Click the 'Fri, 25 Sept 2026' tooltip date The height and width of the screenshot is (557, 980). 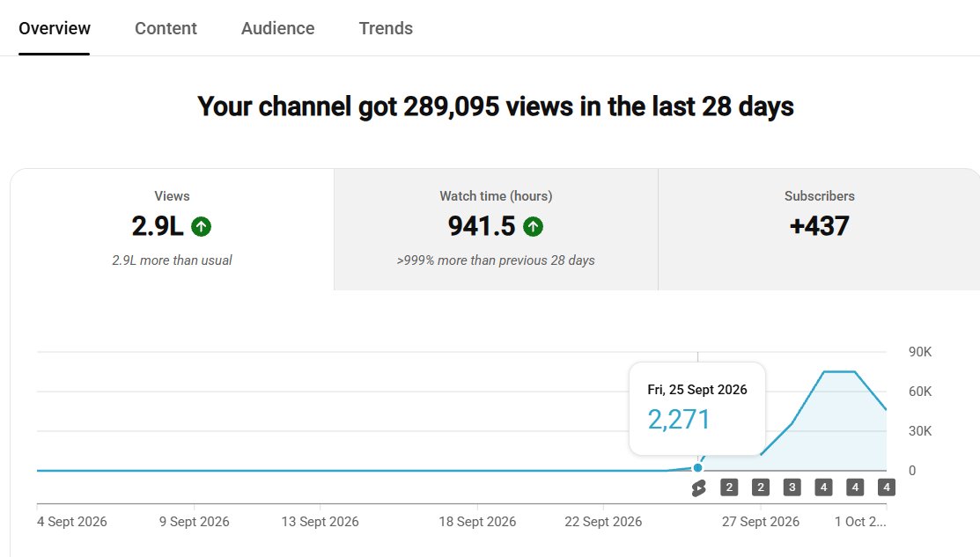697,390
